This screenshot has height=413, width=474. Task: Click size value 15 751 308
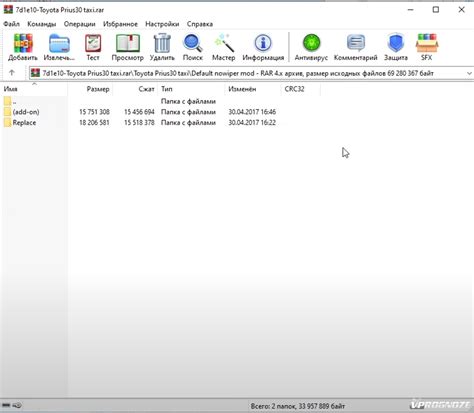coord(94,112)
